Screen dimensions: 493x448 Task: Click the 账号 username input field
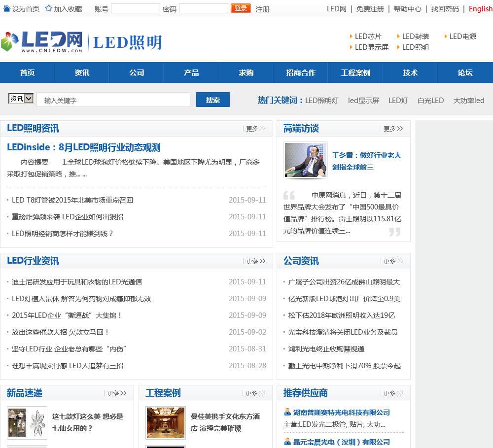(x=136, y=8)
